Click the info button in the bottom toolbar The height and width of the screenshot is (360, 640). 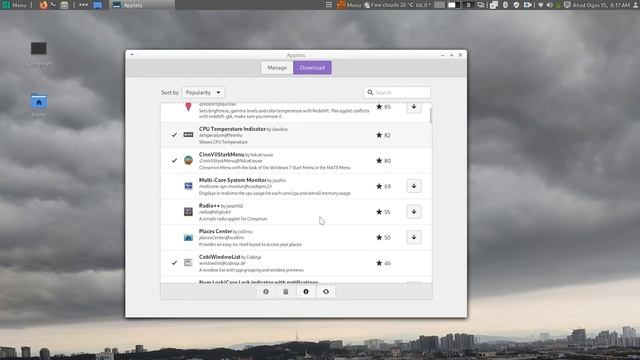coord(266,291)
